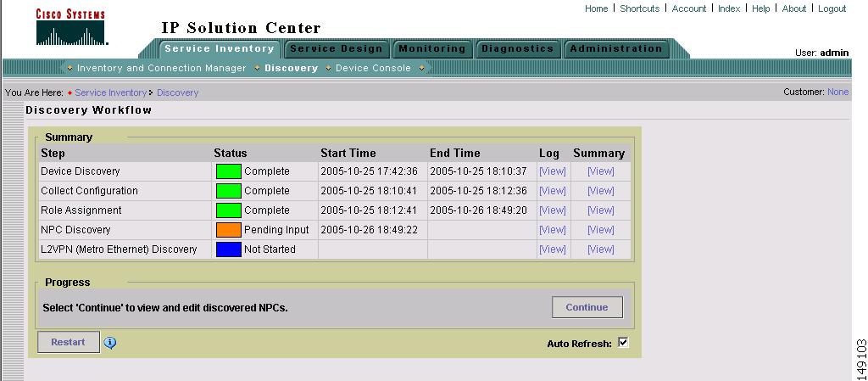
Task: Click the 'Start Time' column header
Action: [348, 154]
